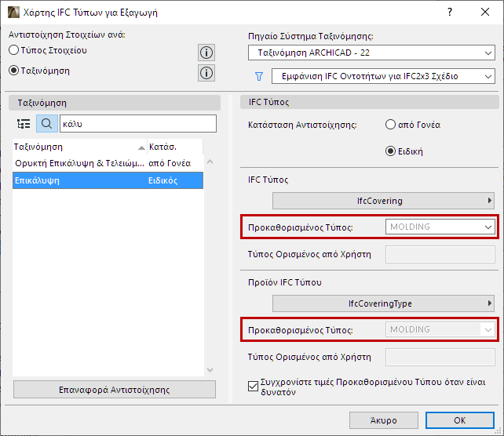Click the ArchiCAD dialog title icon

tap(13, 13)
